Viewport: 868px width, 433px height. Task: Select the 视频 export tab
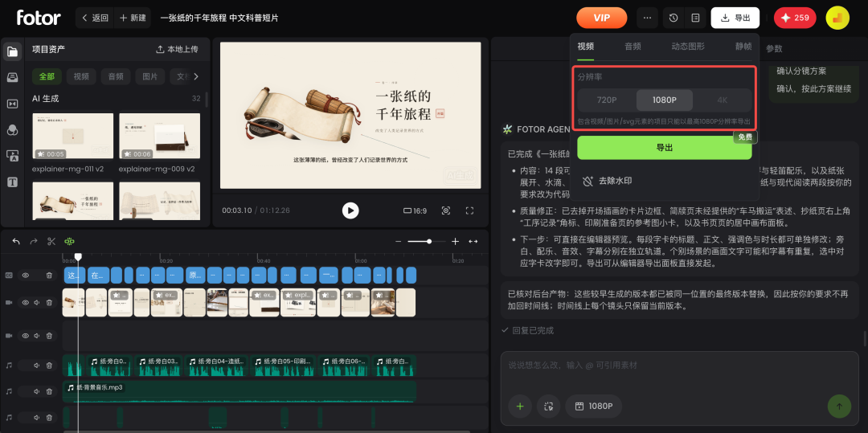click(x=586, y=47)
